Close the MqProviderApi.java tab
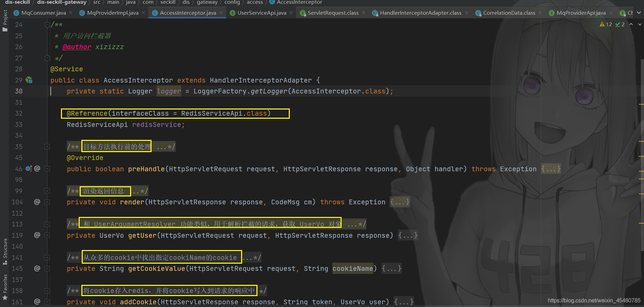The width and height of the screenshot is (644, 307). [x=611, y=13]
